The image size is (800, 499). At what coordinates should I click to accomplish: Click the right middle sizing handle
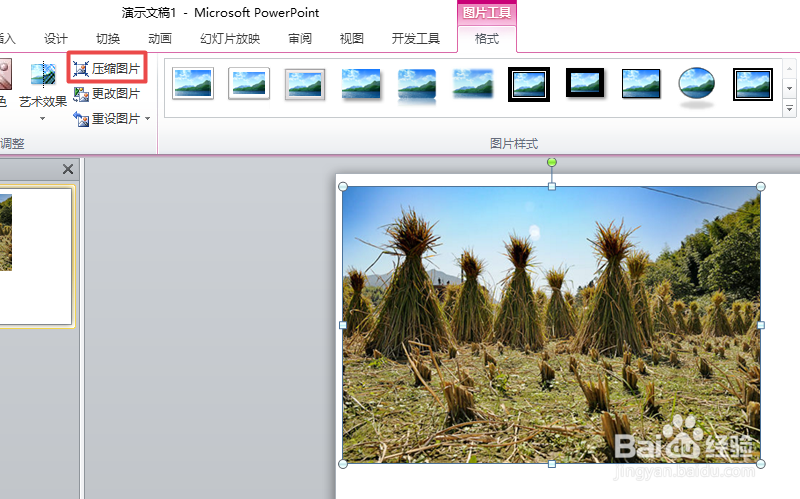click(761, 325)
